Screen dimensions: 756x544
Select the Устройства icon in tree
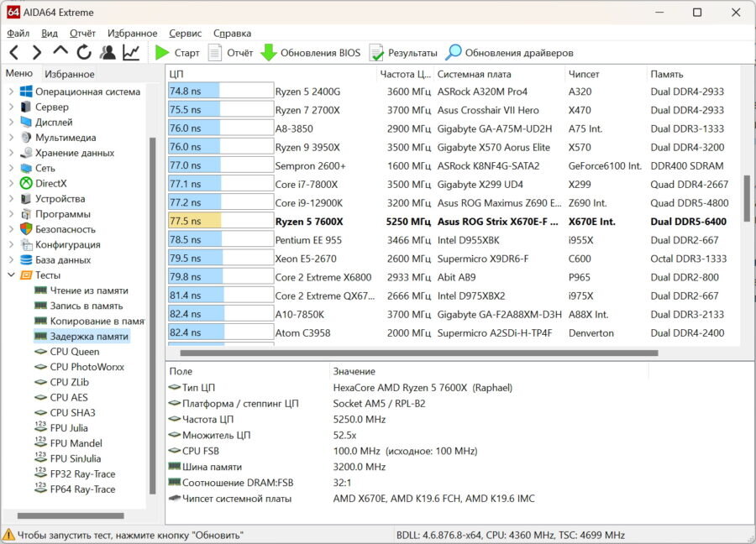point(26,198)
